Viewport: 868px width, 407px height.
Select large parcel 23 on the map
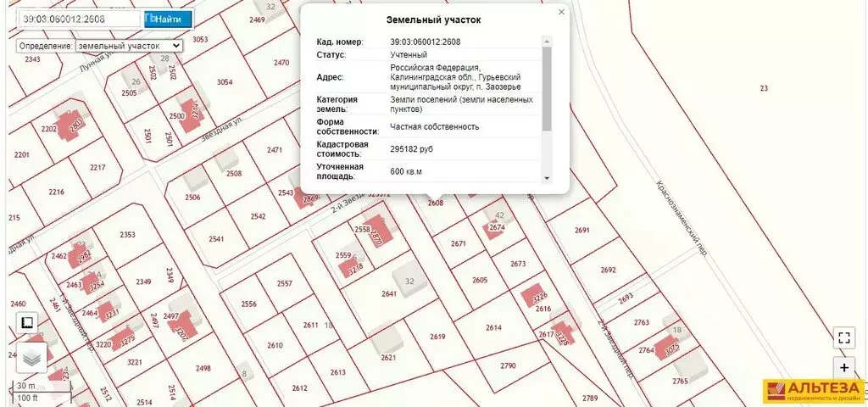click(764, 88)
